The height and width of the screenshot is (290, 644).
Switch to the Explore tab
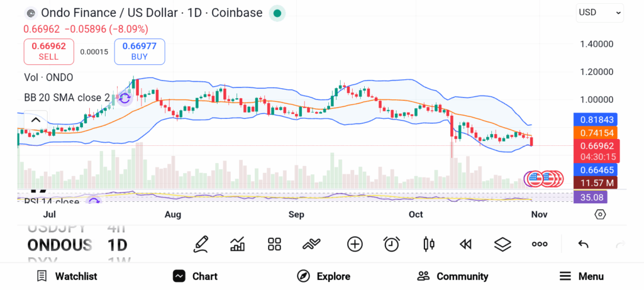pyautogui.click(x=323, y=276)
